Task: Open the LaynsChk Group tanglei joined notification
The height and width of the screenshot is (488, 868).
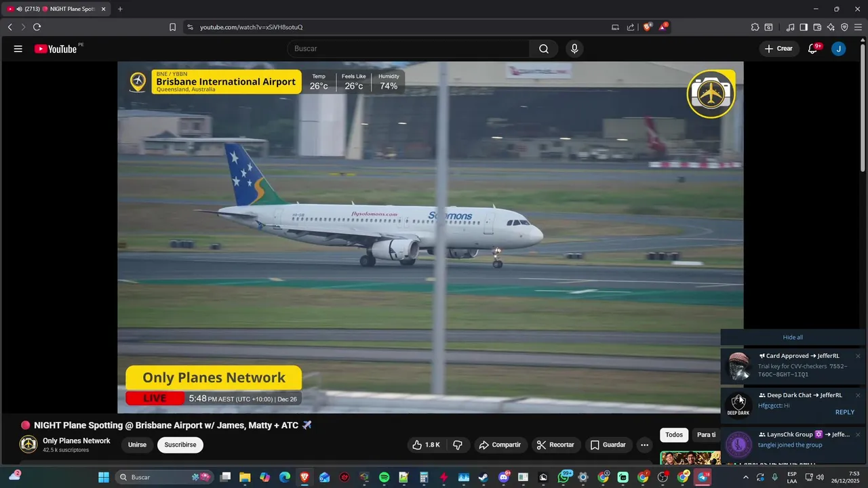Action: 793,445
